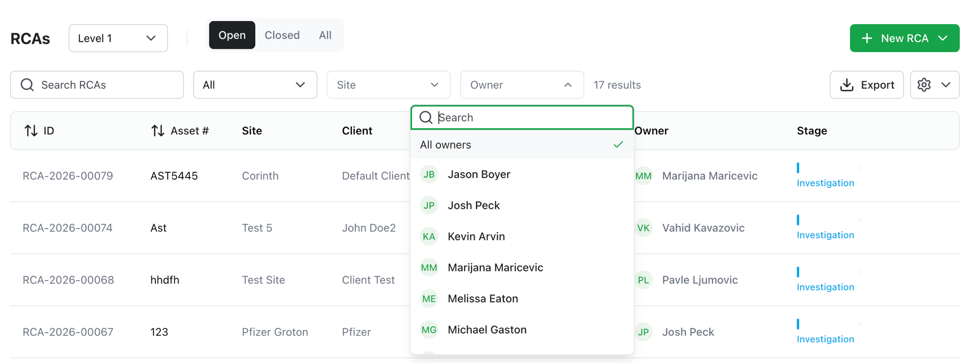Open the New RCA chevron menu
980x363 pixels.
pos(943,38)
